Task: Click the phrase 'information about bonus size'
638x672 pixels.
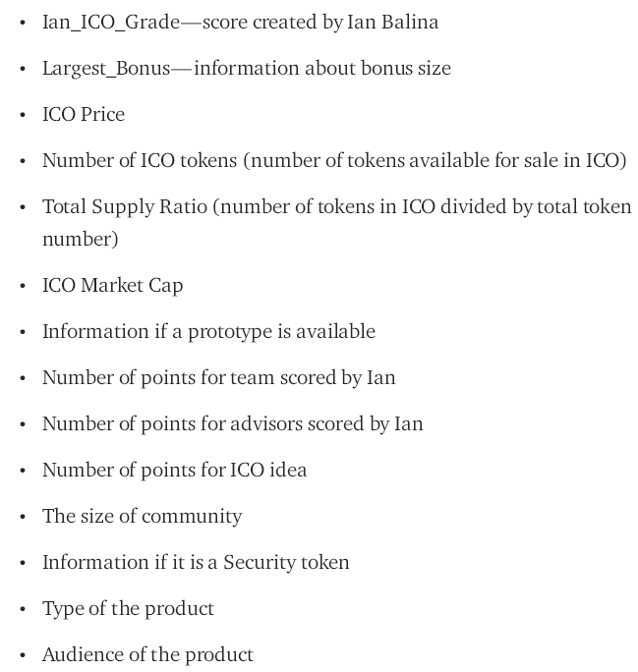Action: coord(322,68)
